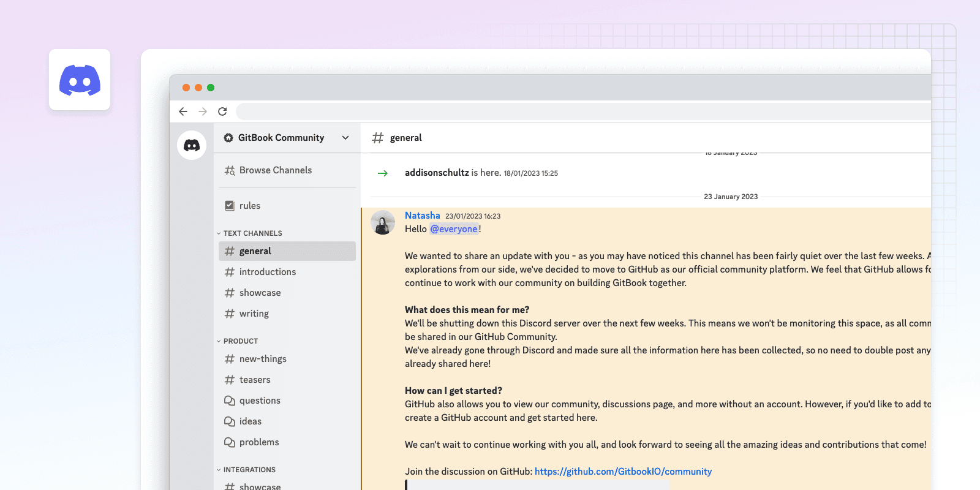Click the hash icon beside new-things
This screenshot has width=980, height=490.
point(230,359)
